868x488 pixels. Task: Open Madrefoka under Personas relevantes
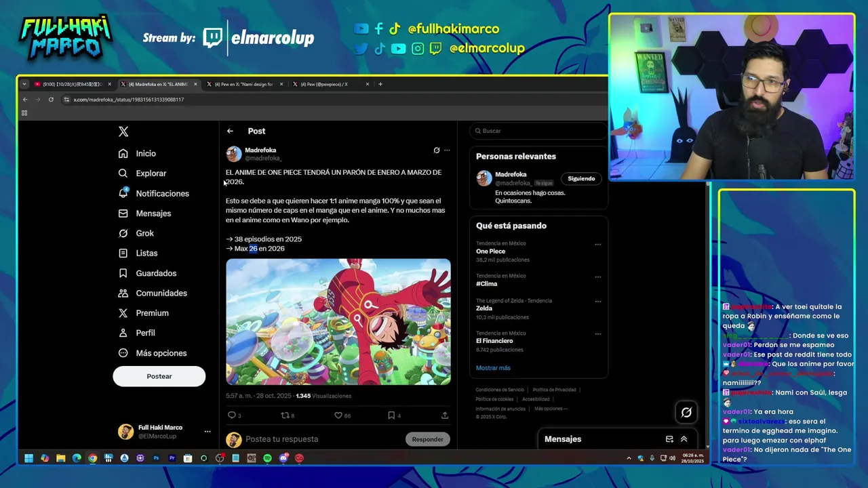coord(511,175)
